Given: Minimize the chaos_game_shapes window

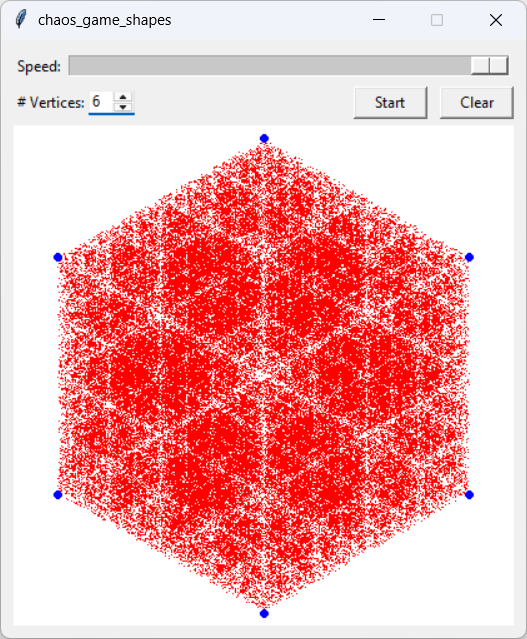Looking at the screenshot, I should [379, 20].
